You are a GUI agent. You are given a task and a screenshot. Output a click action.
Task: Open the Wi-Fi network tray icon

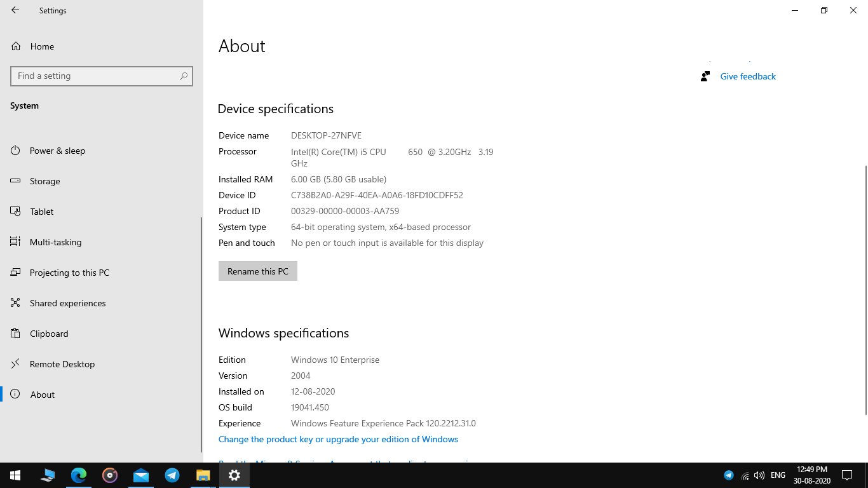[745, 475]
